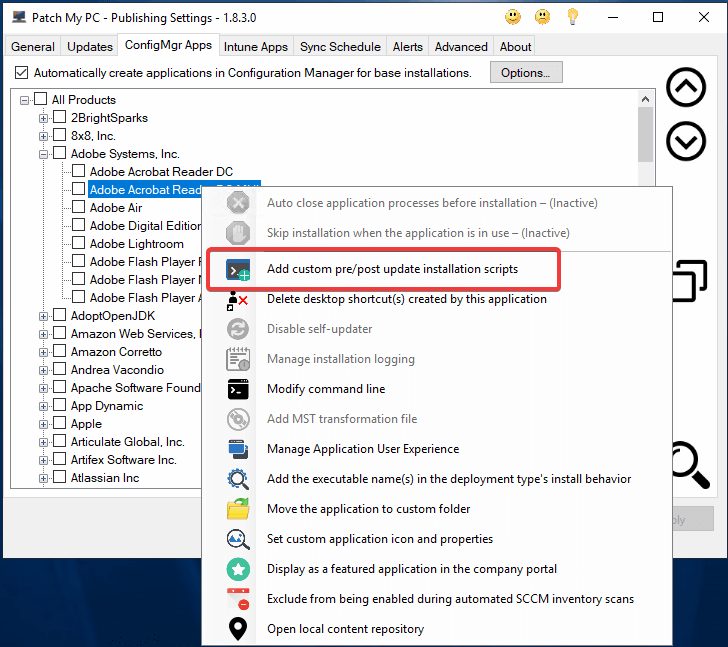Expand the 8x8, Inc. vendor node
The image size is (728, 647).
click(43, 136)
